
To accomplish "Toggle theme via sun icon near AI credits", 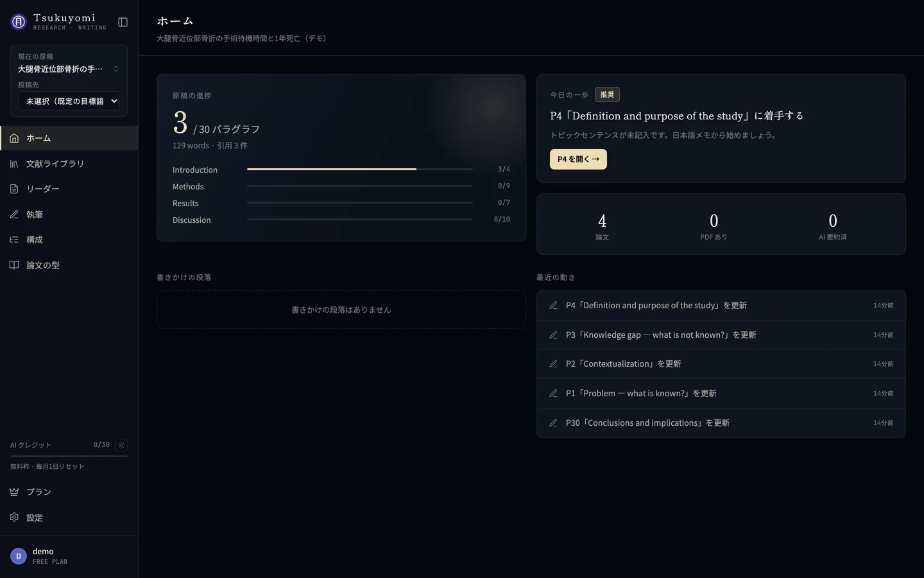I will point(121,445).
